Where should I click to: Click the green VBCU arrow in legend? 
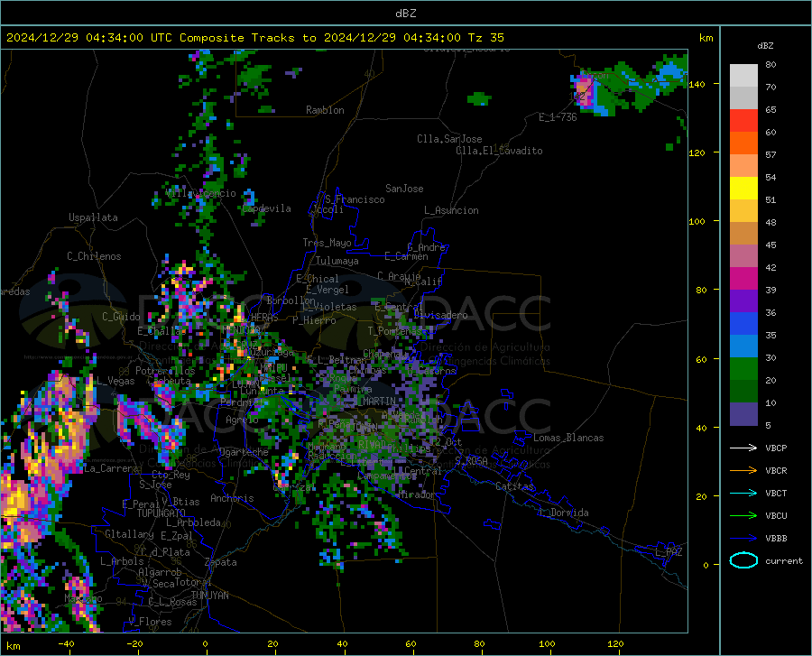(x=743, y=516)
